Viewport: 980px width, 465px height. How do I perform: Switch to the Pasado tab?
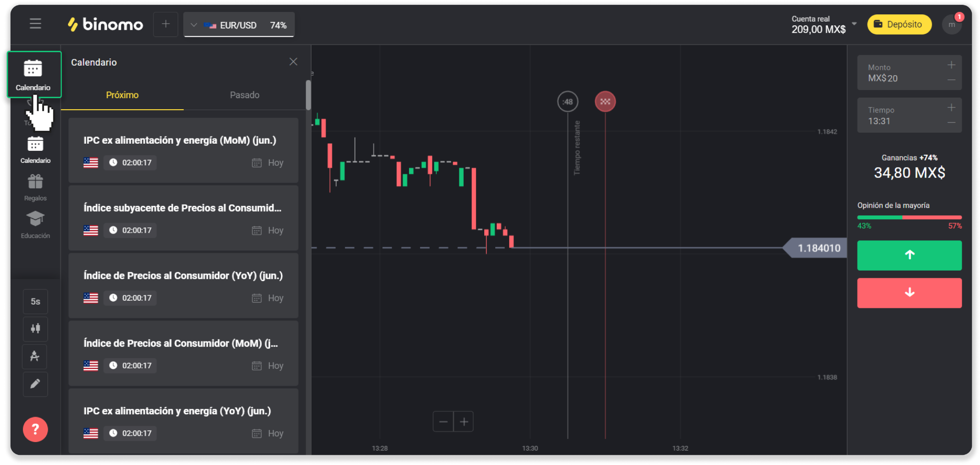pyautogui.click(x=245, y=95)
